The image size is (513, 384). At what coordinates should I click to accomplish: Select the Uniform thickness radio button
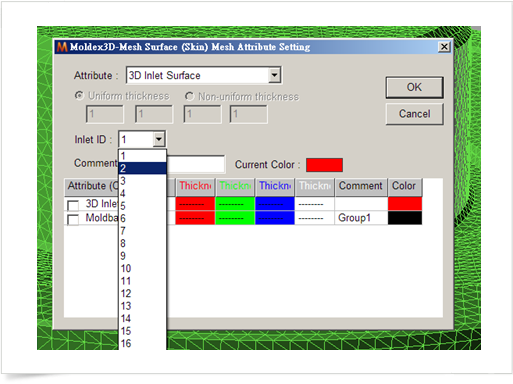tap(79, 96)
